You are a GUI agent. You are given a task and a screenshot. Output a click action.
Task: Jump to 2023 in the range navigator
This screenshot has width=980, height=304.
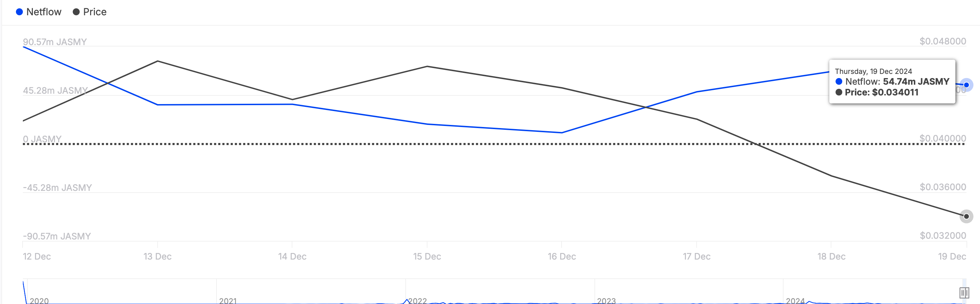(607, 301)
